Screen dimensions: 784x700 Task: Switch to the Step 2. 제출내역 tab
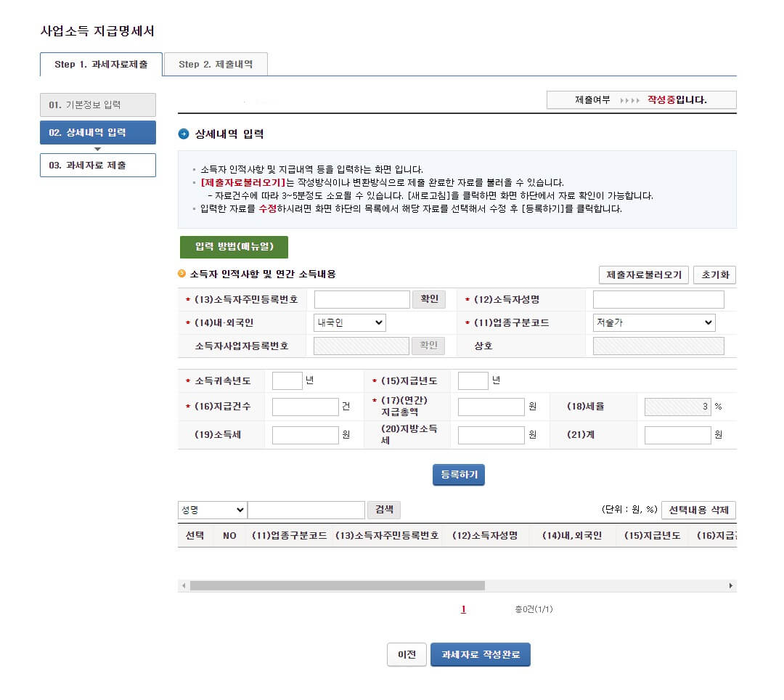pos(215,64)
